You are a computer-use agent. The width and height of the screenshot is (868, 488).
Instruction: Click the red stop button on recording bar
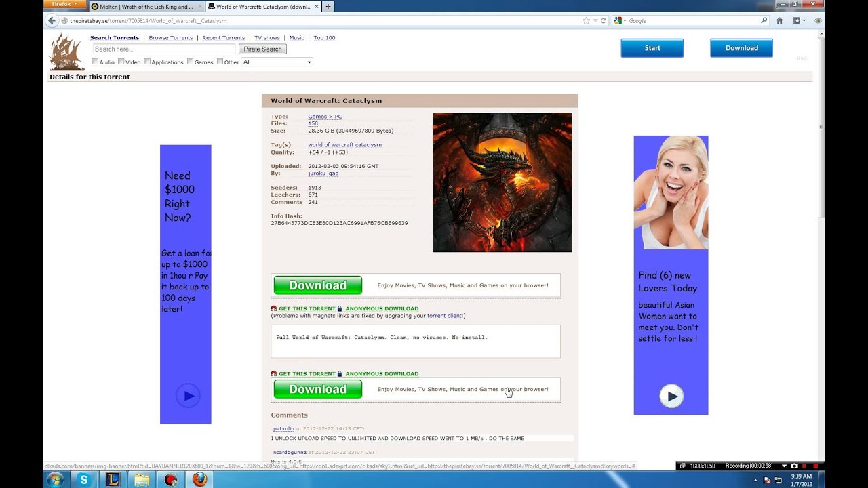point(816,466)
